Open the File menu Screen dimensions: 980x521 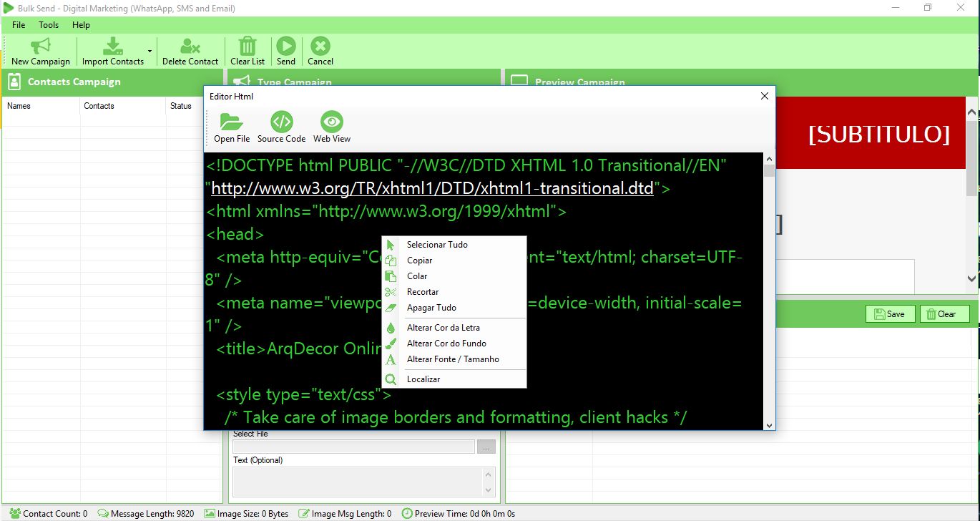point(19,25)
